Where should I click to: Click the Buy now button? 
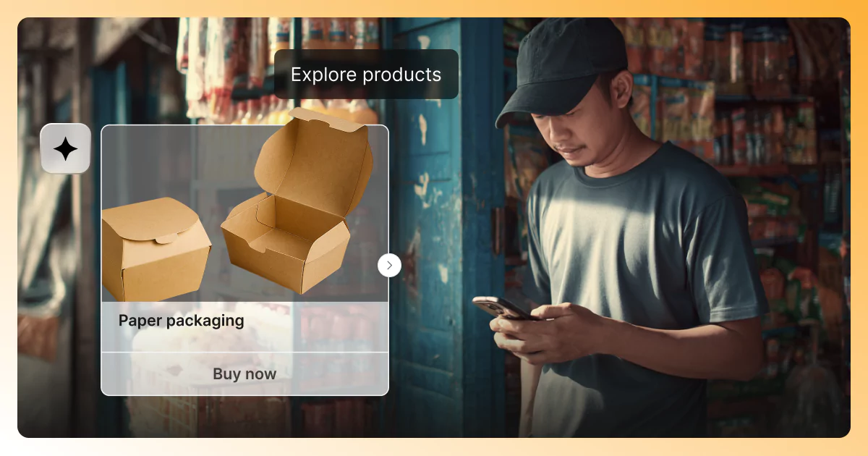click(x=244, y=374)
